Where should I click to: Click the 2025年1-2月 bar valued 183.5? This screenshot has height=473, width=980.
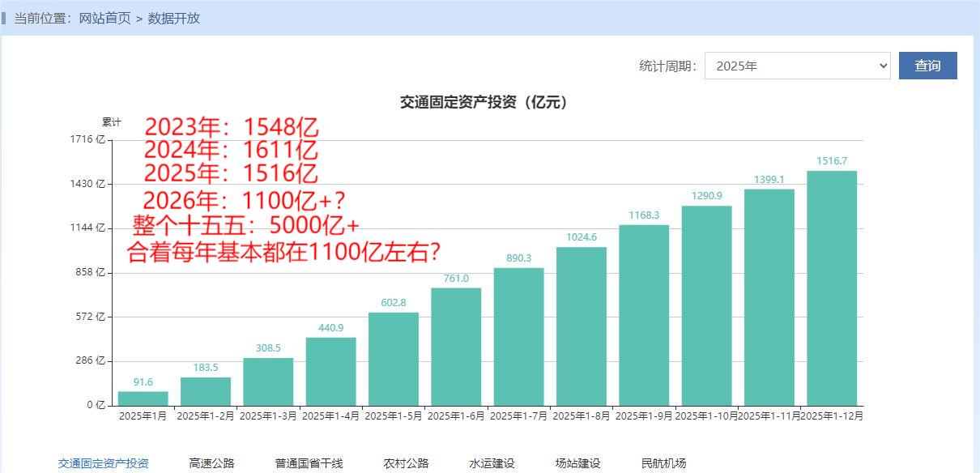(x=206, y=391)
